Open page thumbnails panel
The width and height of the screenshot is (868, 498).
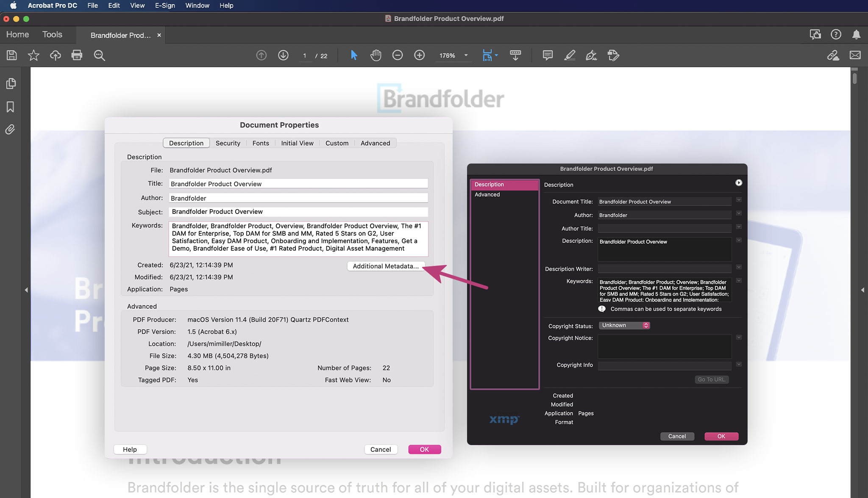(11, 83)
